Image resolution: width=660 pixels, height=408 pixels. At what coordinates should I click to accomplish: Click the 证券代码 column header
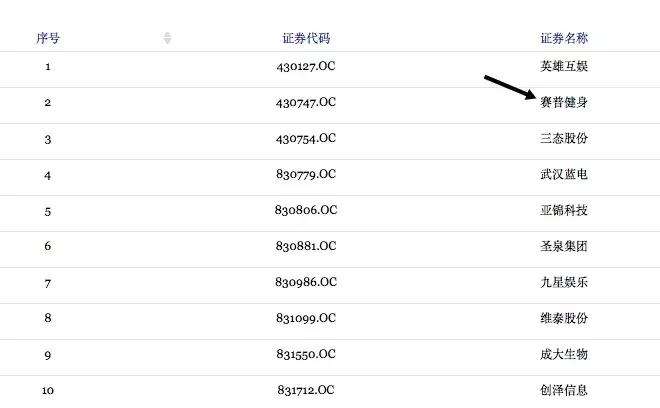pos(306,38)
